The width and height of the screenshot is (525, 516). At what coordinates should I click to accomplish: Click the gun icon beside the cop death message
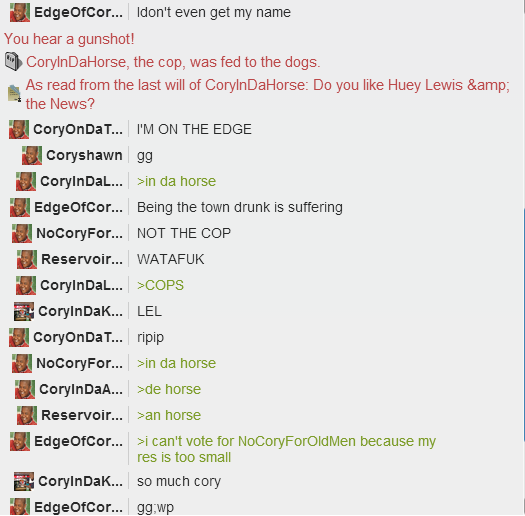(13, 62)
